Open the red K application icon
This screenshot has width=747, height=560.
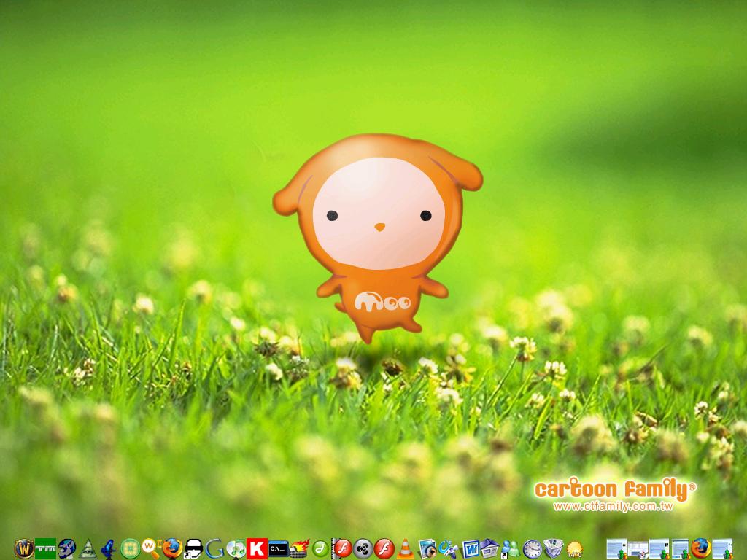[x=257, y=548]
